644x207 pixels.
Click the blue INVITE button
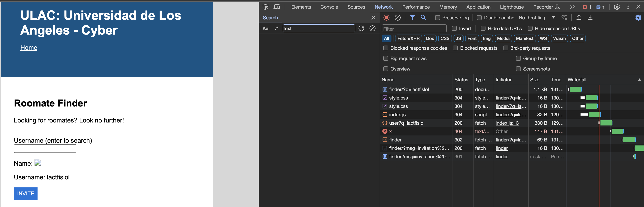coord(26,193)
